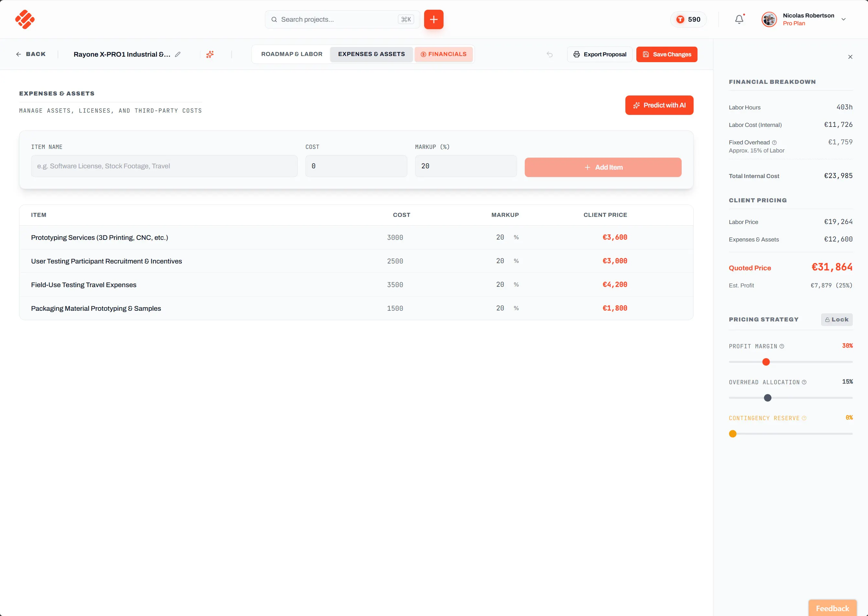Image resolution: width=868 pixels, height=616 pixels.
Task: Click the AI sparkle icon next to title
Action: [x=210, y=54]
